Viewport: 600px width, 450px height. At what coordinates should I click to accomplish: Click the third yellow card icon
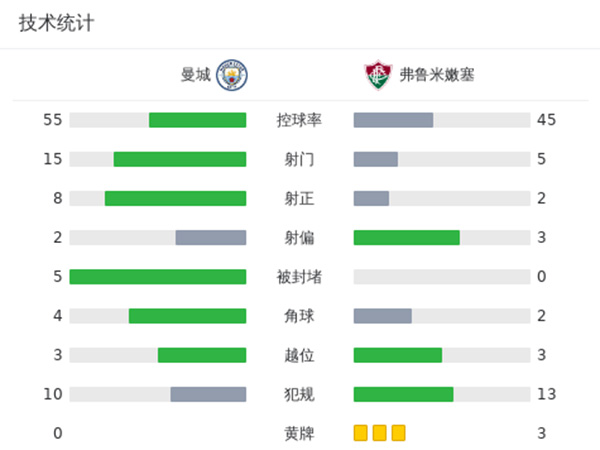click(398, 433)
